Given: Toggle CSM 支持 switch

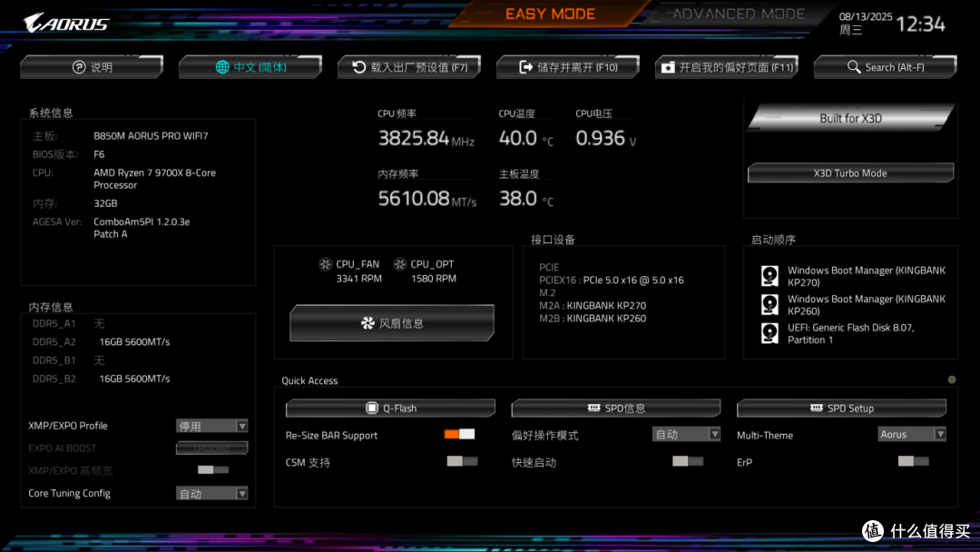Looking at the screenshot, I should coord(462,461).
